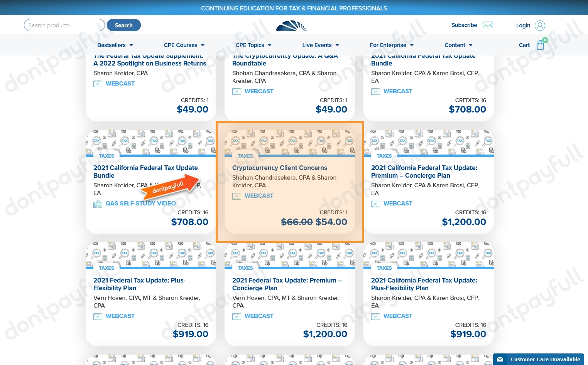Click the TAXES tag on Cryptocurrency Client Concerns
The width and height of the screenshot is (588, 365).
point(245,156)
